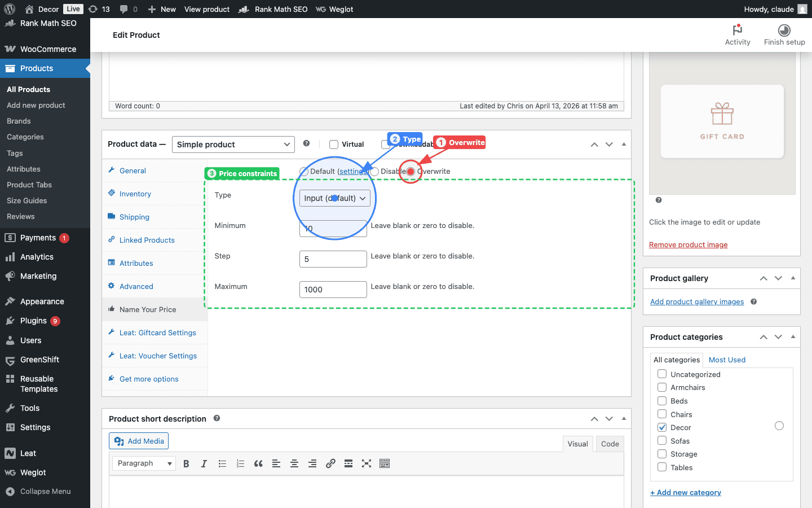Check the Storage category
This screenshot has width=812, height=508.
pyautogui.click(x=662, y=453)
